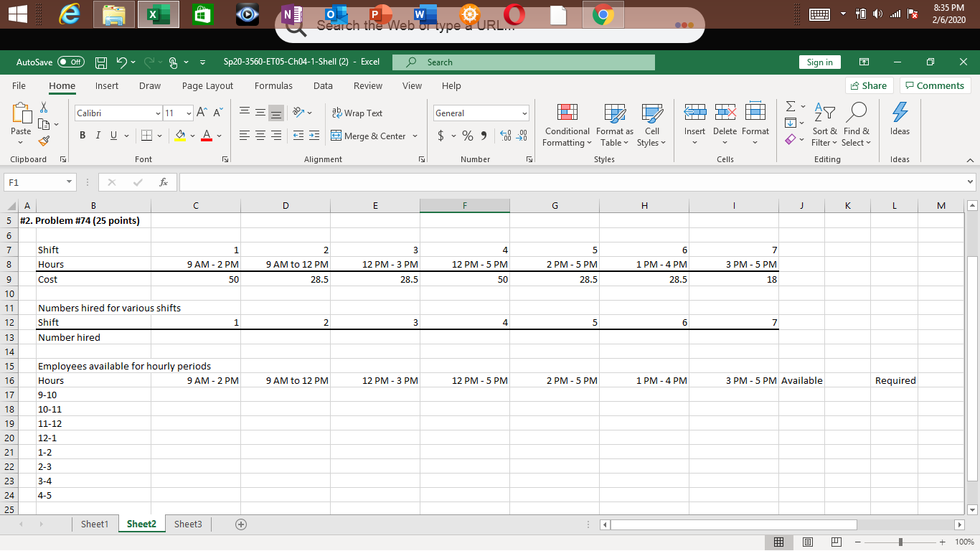Apply yellow Fill Color

tap(181, 136)
